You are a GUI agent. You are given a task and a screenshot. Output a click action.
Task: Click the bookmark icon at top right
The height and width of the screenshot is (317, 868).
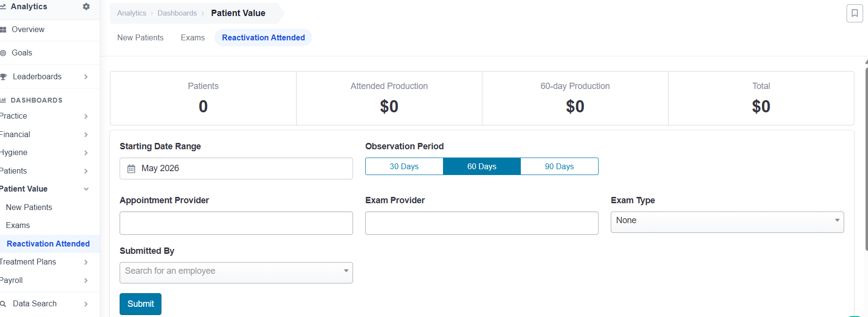[x=854, y=13]
